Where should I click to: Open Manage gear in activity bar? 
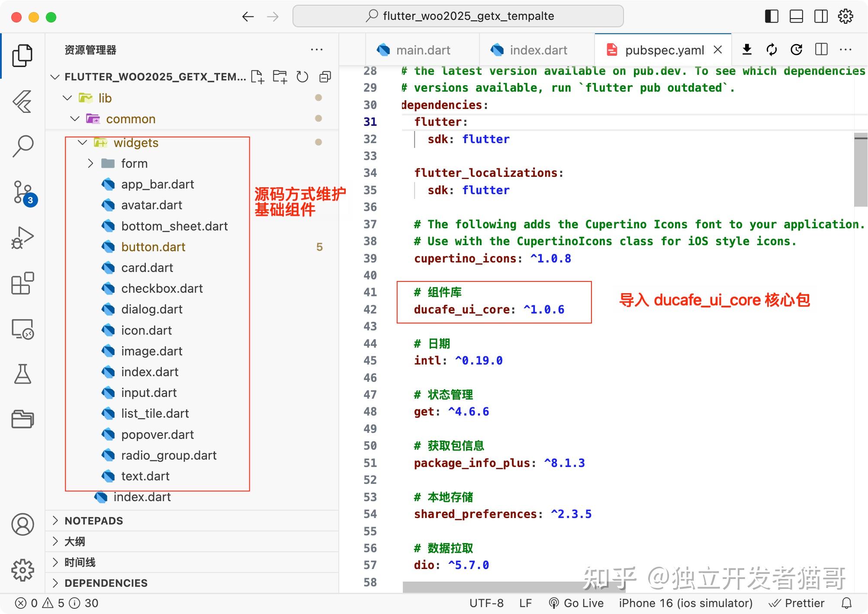[x=23, y=570]
